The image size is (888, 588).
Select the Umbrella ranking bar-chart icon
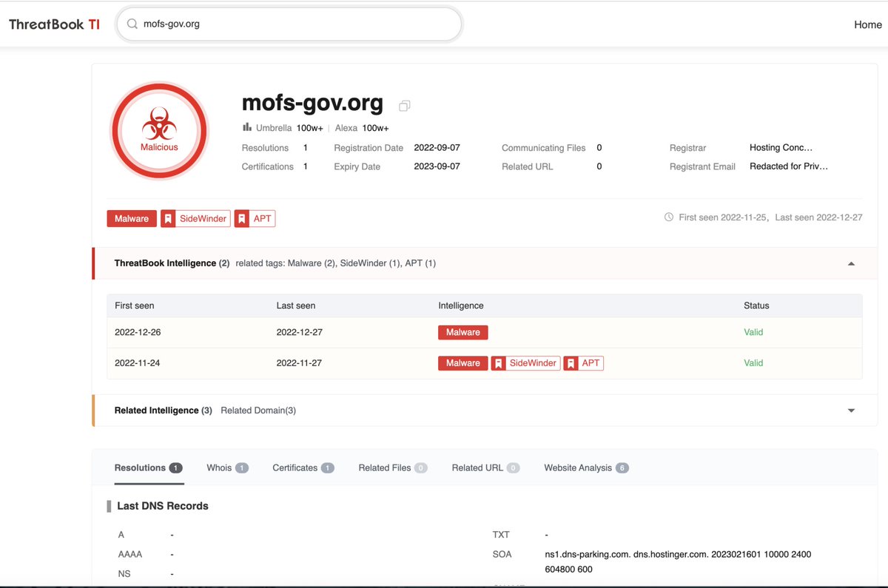[247, 127]
